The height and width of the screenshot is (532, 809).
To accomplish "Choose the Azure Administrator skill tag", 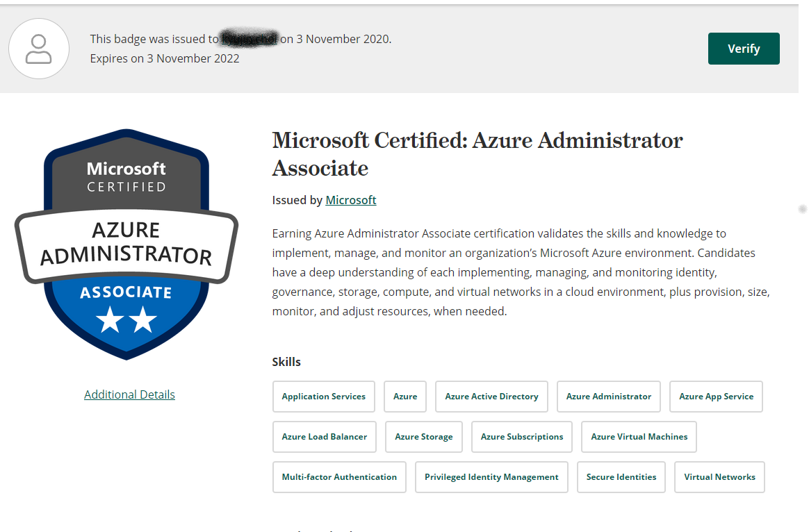I will pos(609,397).
